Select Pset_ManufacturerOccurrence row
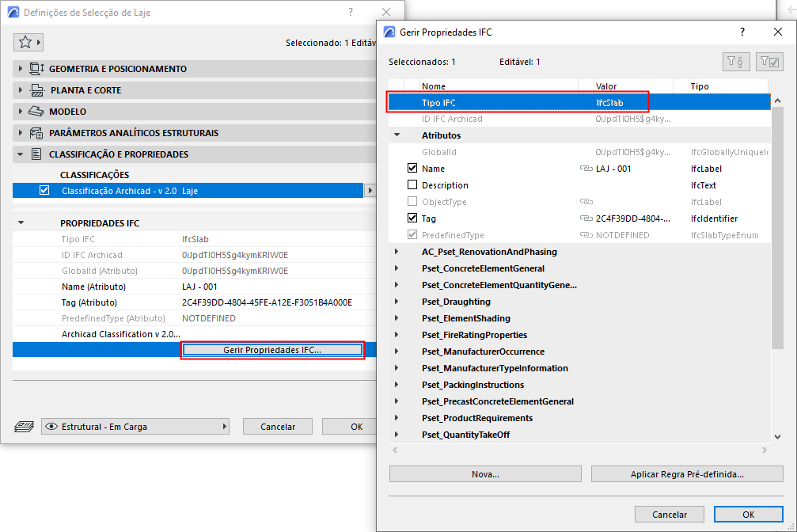This screenshot has height=532, width=797. point(579,351)
